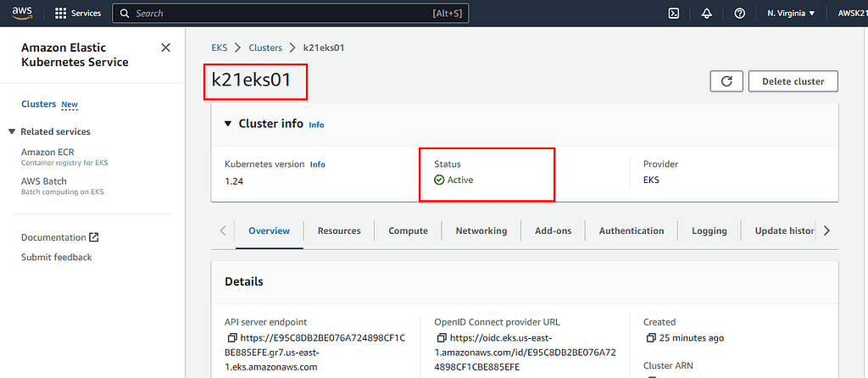The width and height of the screenshot is (868, 378).
Task: Open the Services grid menu
Action: pos(61,14)
